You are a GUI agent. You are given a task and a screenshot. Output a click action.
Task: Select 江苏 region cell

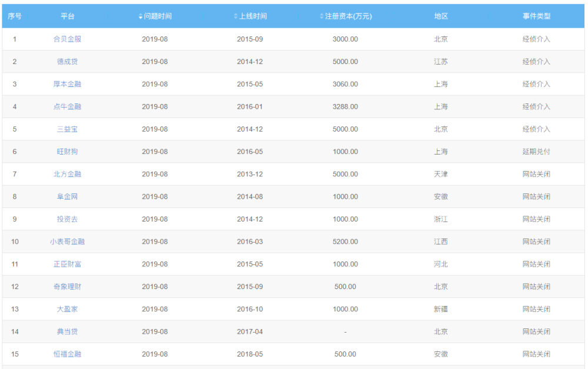pos(441,62)
